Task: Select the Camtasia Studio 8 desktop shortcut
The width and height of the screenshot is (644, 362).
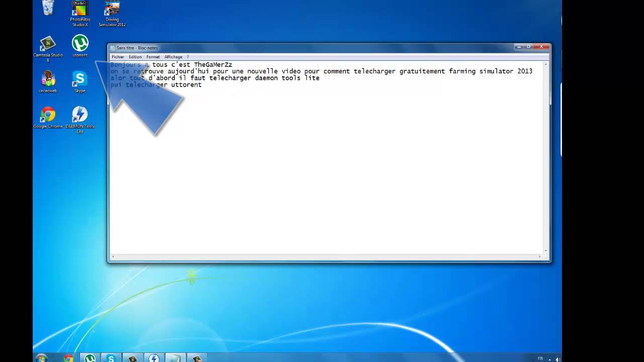Action: click(x=48, y=49)
